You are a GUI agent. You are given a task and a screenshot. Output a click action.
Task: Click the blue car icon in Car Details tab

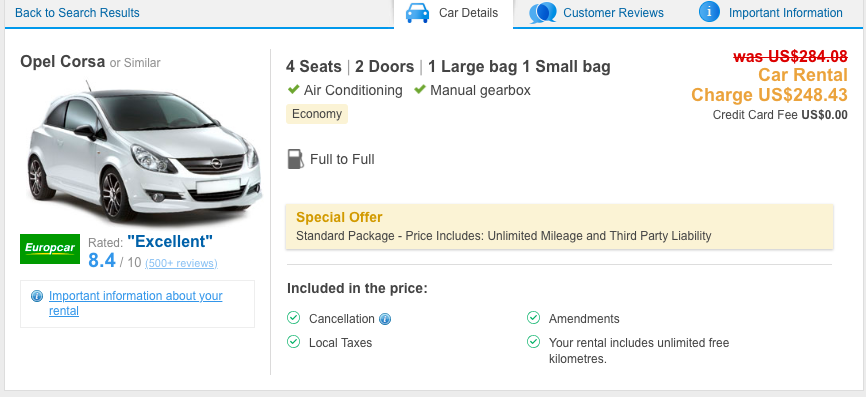pyautogui.click(x=417, y=12)
